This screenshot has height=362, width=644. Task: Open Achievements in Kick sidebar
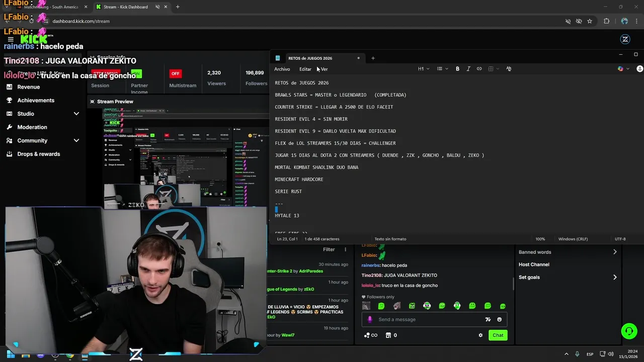[x=36, y=100]
